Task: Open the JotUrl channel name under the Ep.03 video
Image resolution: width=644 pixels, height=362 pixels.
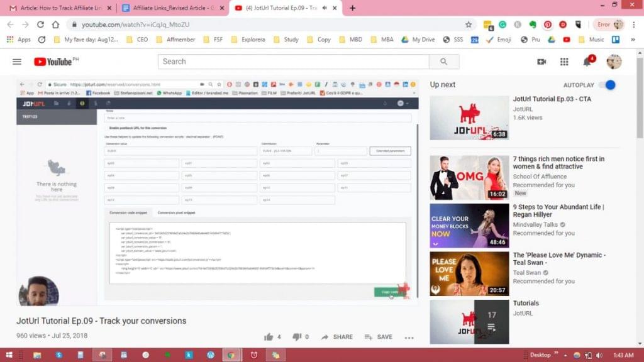Action: point(523,109)
